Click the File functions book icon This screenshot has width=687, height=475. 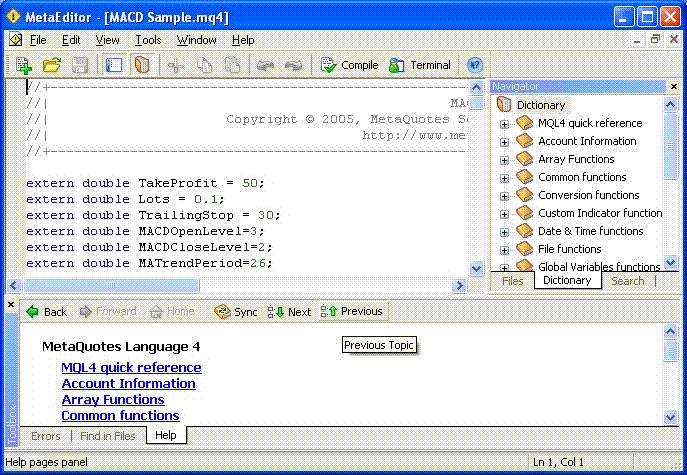(524, 249)
